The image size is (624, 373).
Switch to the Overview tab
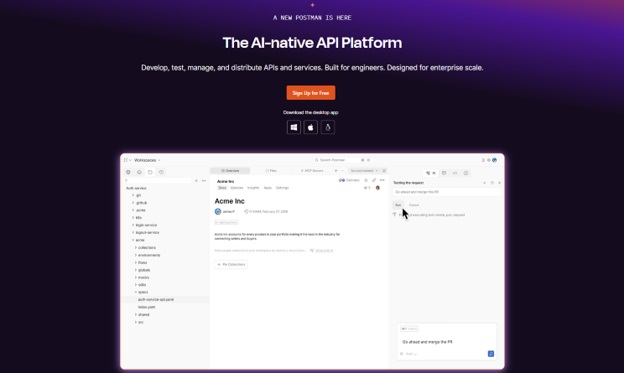pyautogui.click(x=230, y=171)
